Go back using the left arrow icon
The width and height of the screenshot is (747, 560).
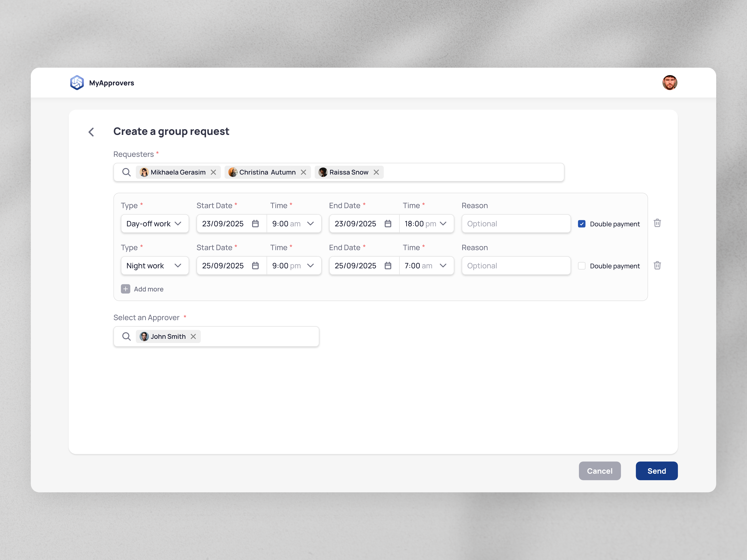(91, 132)
